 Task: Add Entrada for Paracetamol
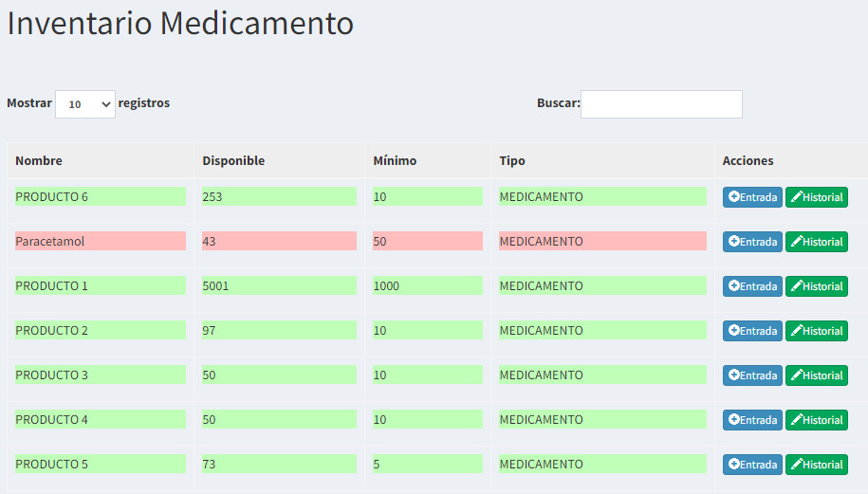click(x=752, y=242)
